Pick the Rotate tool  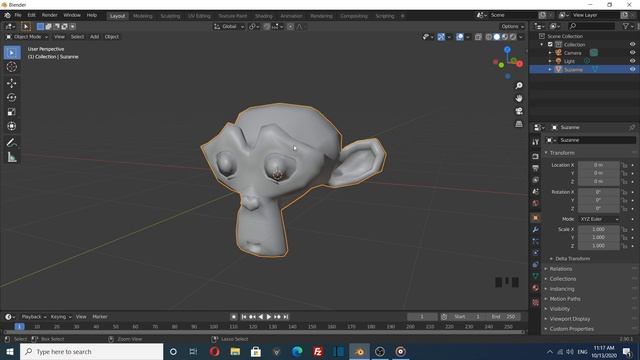(x=11, y=98)
